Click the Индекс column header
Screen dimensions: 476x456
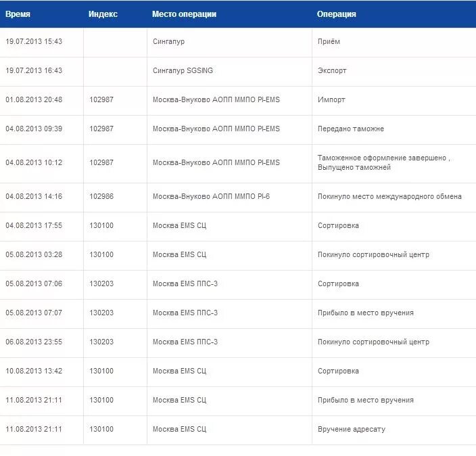(103, 14)
